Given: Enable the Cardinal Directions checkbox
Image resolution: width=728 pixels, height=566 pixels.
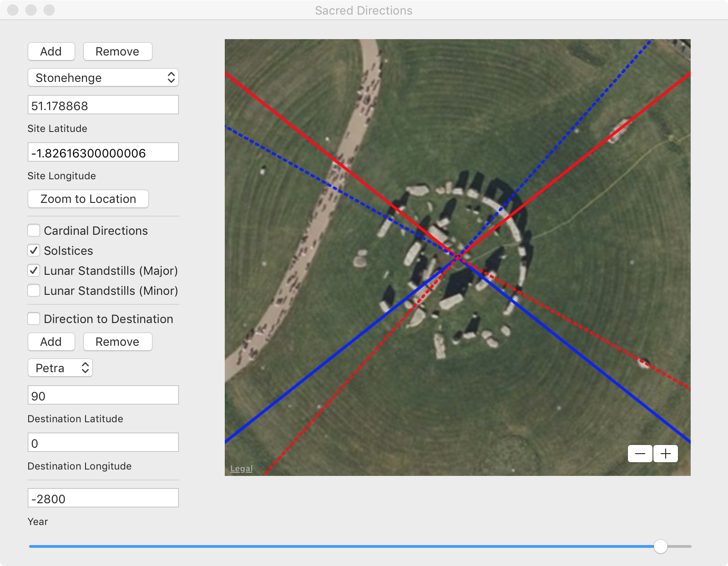Looking at the screenshot, I should (34, 231).
